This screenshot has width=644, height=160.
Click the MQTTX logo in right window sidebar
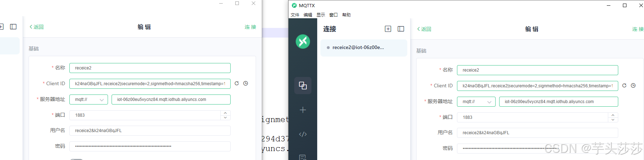pos(303,42)
